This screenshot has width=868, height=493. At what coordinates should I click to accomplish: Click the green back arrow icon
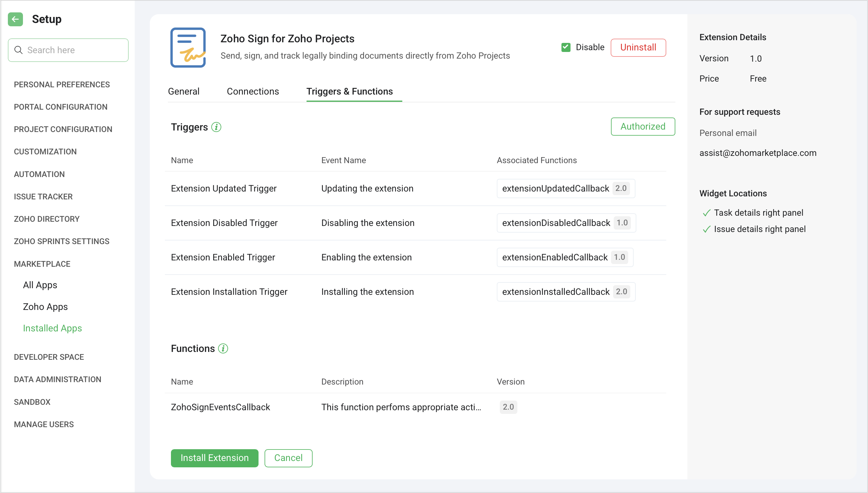(x=15, y=19)
